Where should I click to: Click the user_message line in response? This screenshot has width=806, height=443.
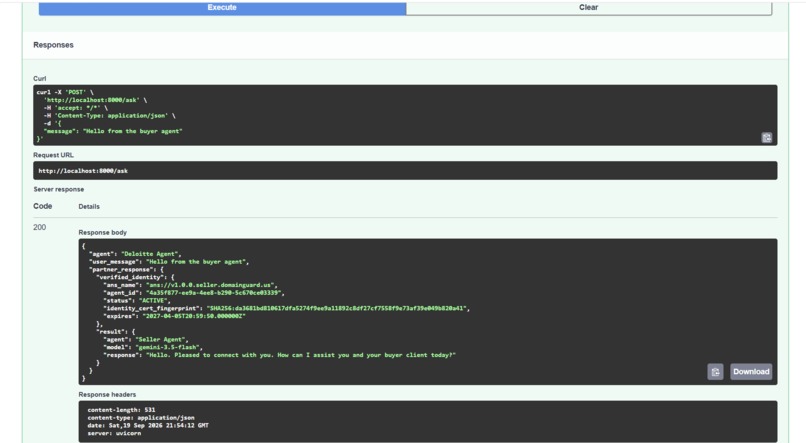[169, 262]
